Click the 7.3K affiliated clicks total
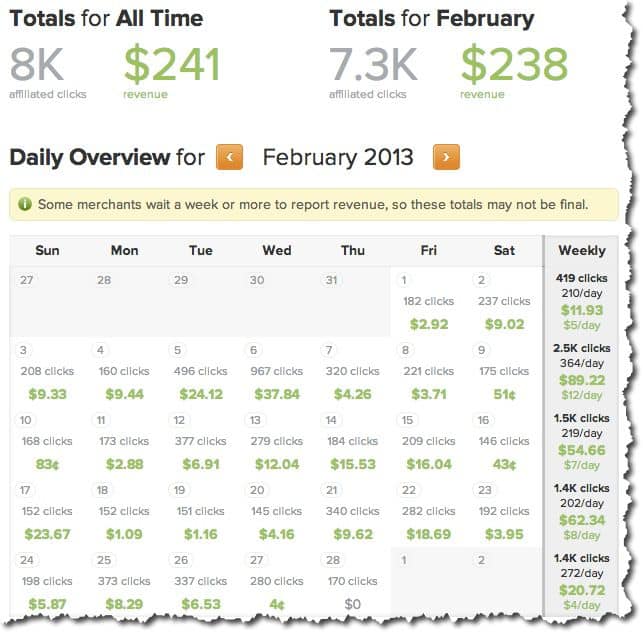This screenshot has height=634, width=643. coord(373,65)
